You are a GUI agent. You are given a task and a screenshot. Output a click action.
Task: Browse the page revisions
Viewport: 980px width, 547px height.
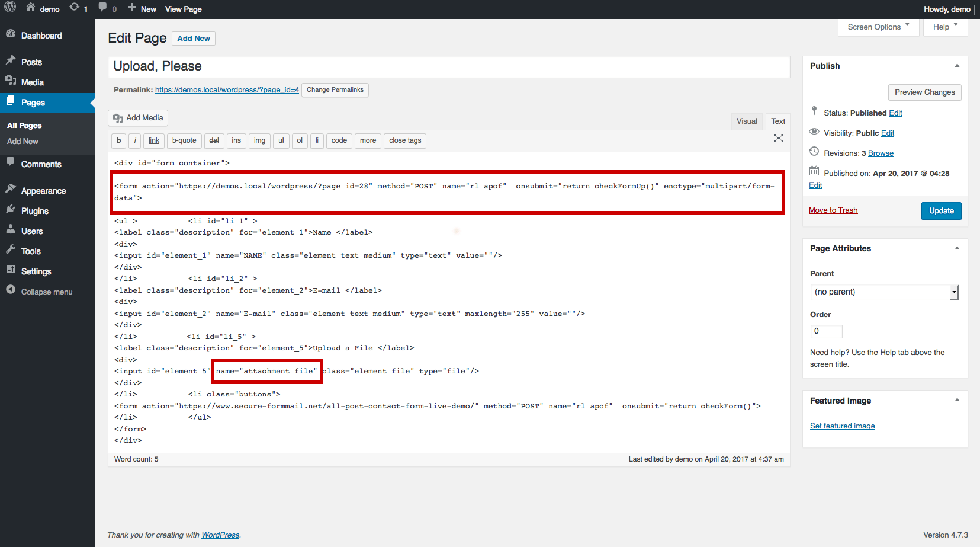881,153
